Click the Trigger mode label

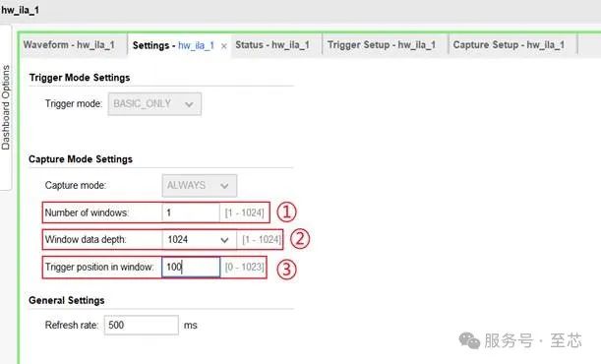pos(74,104)
